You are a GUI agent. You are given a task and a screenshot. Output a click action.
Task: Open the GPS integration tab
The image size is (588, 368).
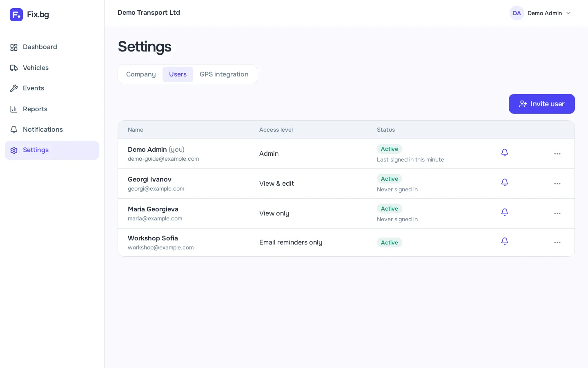(224, 74)
